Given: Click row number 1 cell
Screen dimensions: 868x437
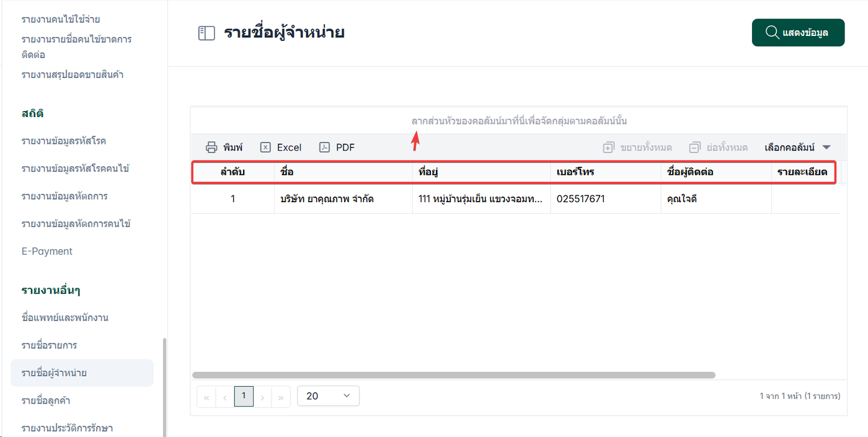Looking at the screenshot, I should pos(232,199).
